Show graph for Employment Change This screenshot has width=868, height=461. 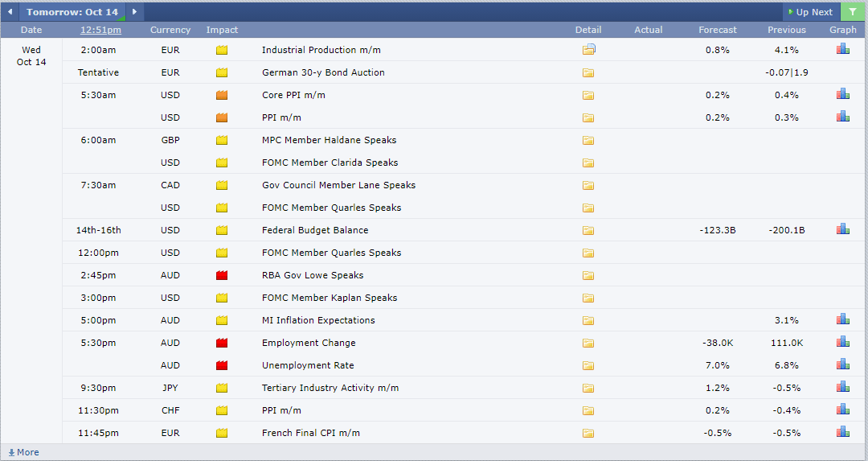(842, 342)
